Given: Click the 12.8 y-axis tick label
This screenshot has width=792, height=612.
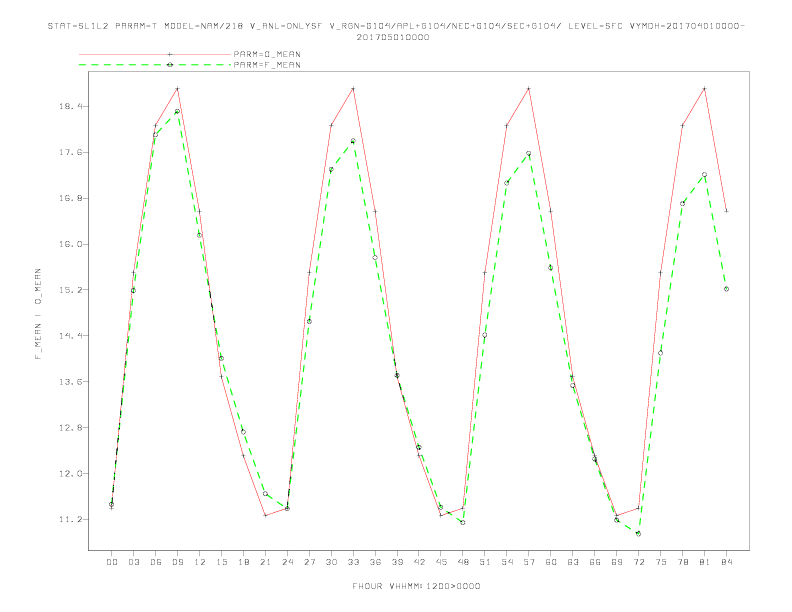Looking at the screenshot, I should click(69, 428).
